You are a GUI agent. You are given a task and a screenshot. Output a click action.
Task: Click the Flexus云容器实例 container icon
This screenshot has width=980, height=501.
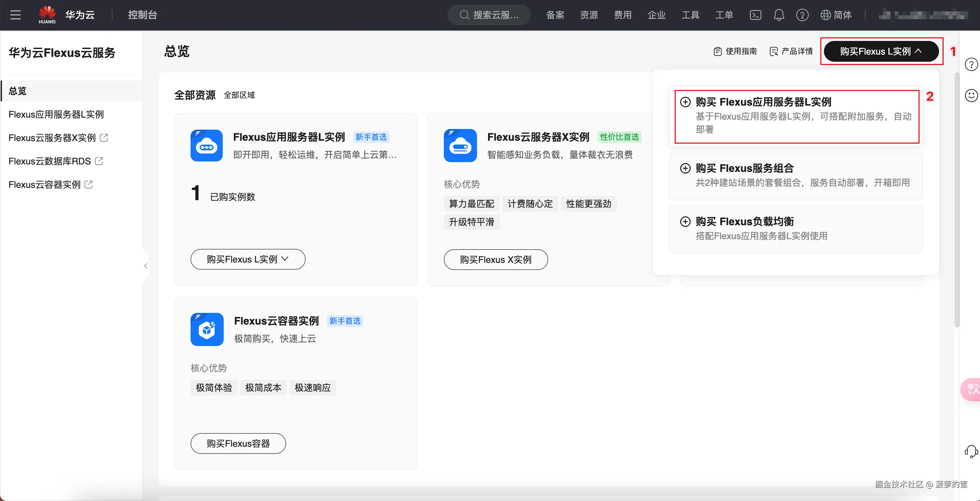[x=206, y=329]
